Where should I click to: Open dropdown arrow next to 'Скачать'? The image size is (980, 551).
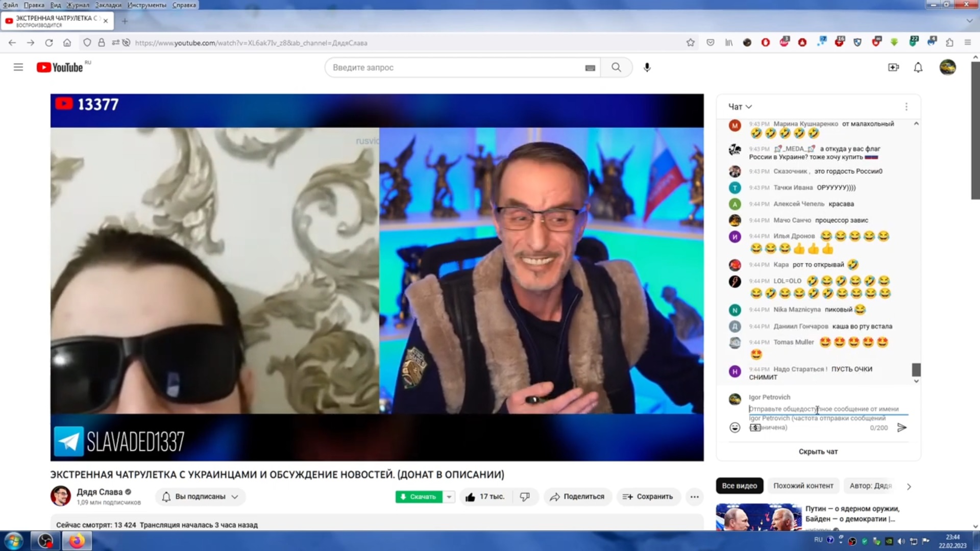[x=449, y=496]
